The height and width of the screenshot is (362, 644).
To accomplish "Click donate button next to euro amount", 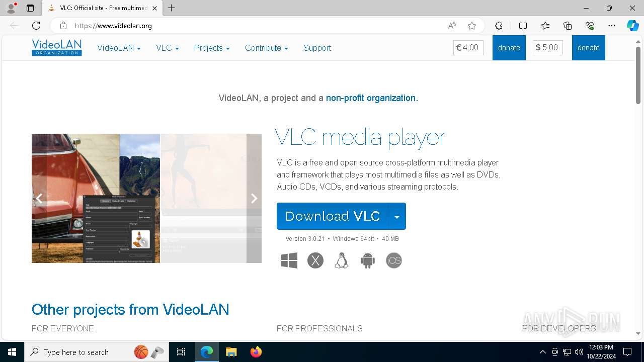I will click(x=509, y=48).
